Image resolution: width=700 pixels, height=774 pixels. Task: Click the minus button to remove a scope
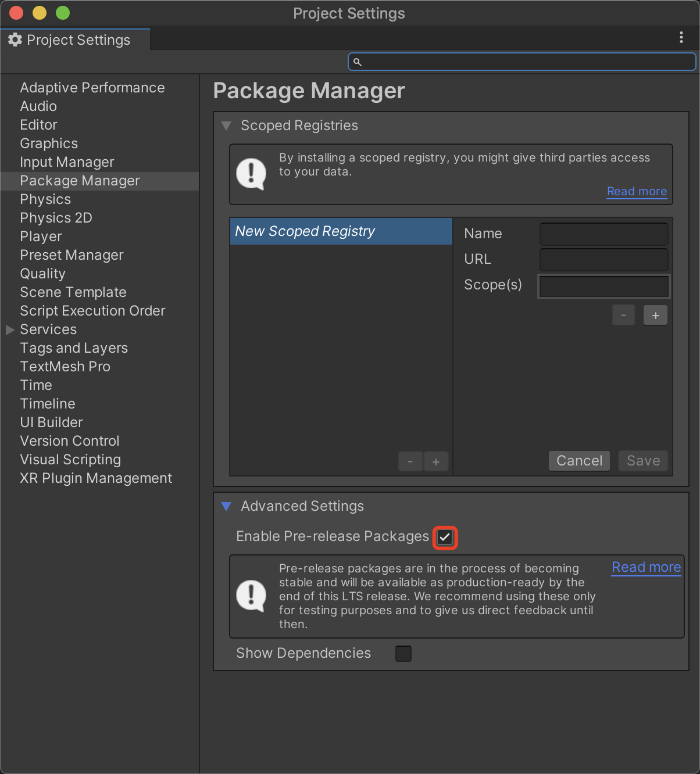point(623,316)
